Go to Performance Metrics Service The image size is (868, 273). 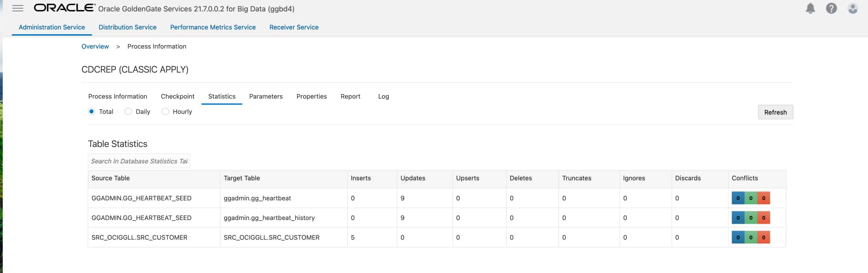[213, 27]
